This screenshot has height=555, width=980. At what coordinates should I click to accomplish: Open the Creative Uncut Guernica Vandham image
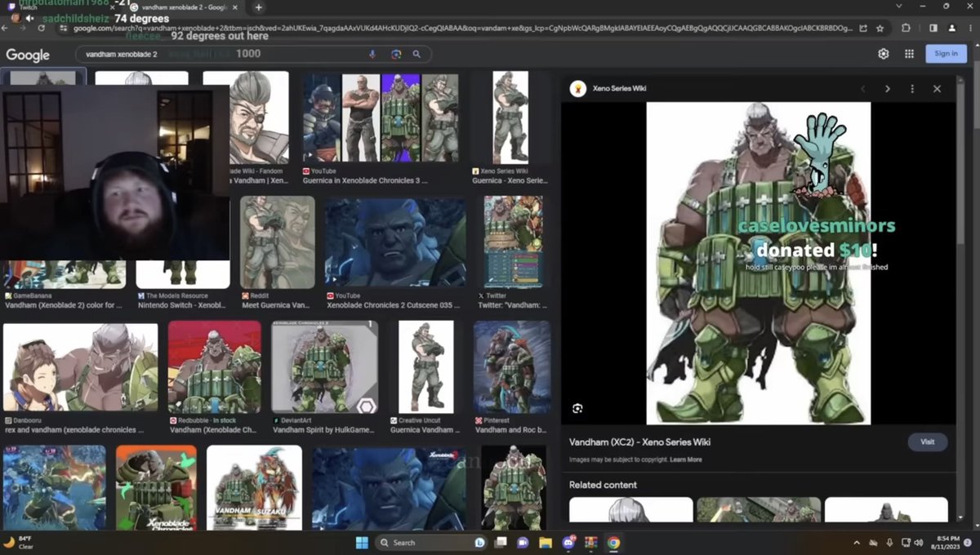[426, 366]
